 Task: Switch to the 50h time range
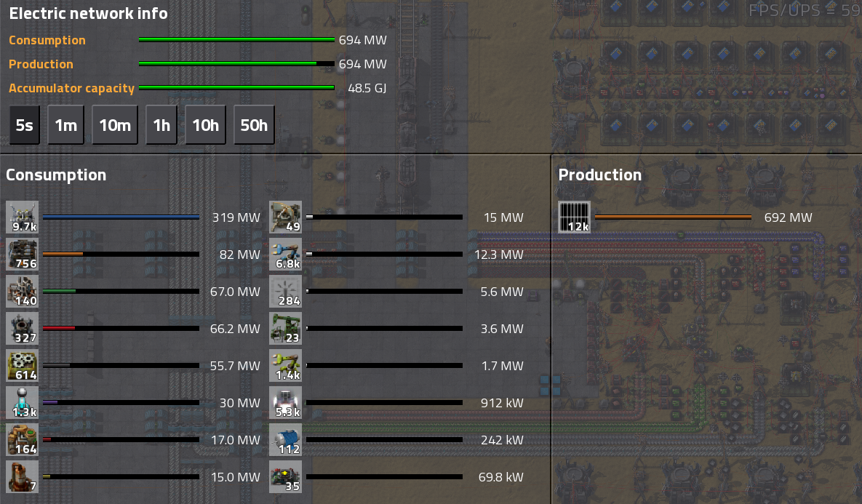(254, 125)
